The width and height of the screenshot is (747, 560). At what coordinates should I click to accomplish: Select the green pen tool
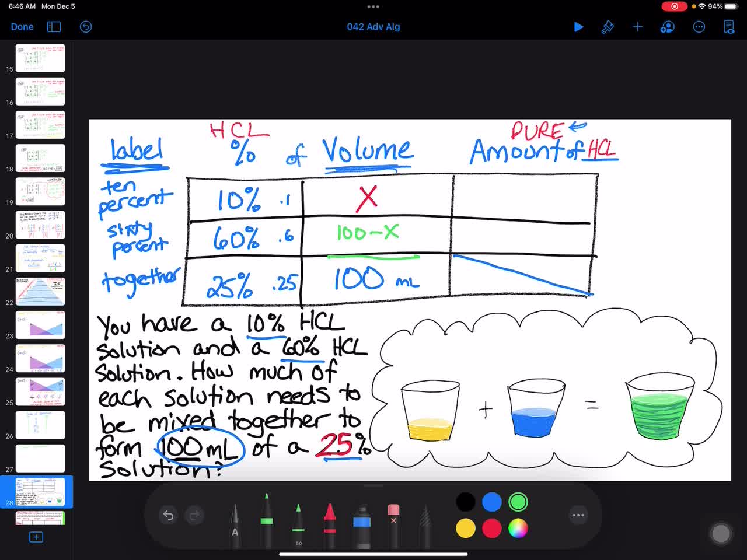[267, 521]
